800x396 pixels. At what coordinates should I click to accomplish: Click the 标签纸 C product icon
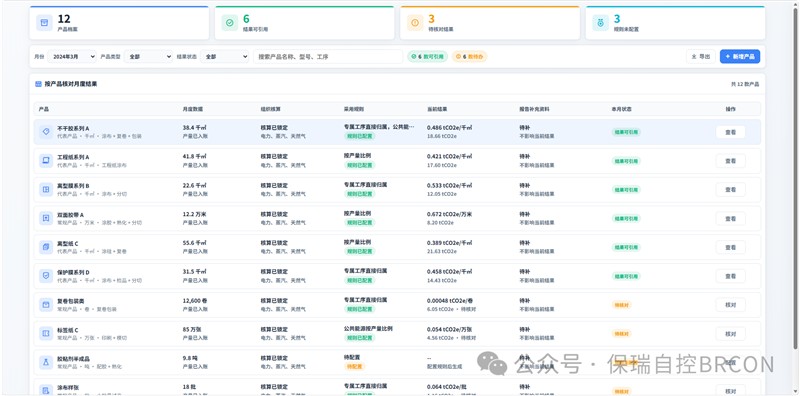[46, 334]
